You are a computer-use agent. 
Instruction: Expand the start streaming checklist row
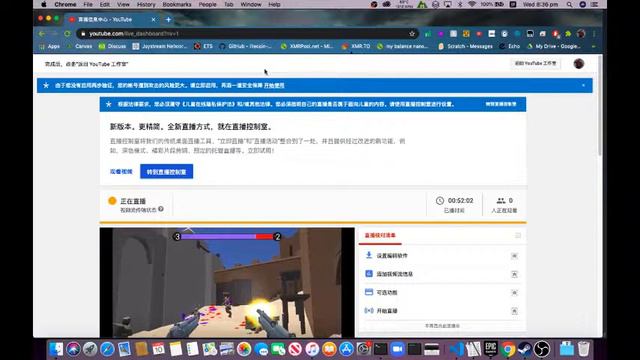(x=514, y=311)
